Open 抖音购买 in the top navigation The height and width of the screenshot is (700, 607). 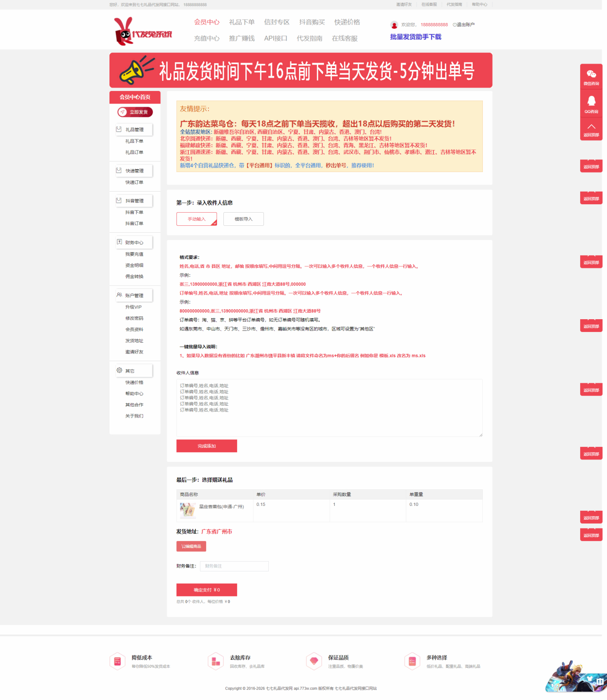coord(312,22)
